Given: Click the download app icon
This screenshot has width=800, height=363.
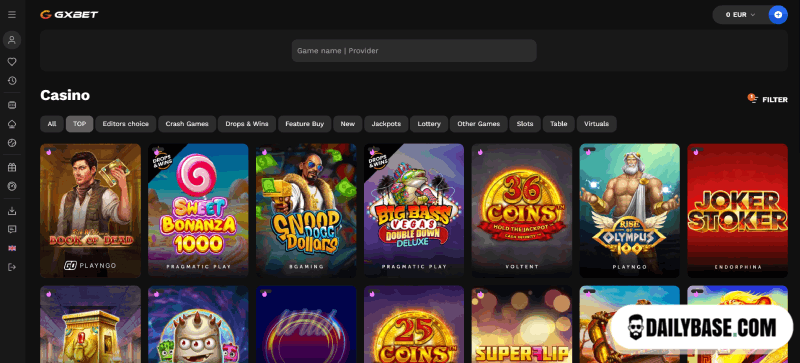Looking at the screenshot, I should coord(12,210).
